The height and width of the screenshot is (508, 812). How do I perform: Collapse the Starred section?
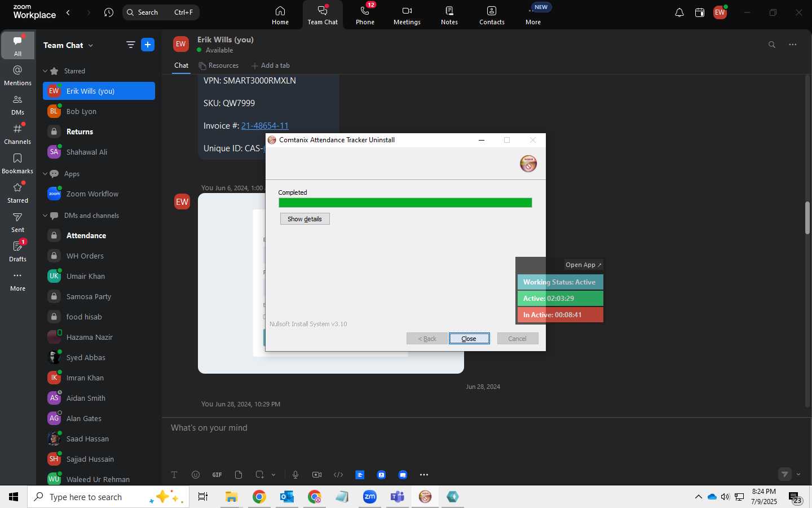point(45,71)
